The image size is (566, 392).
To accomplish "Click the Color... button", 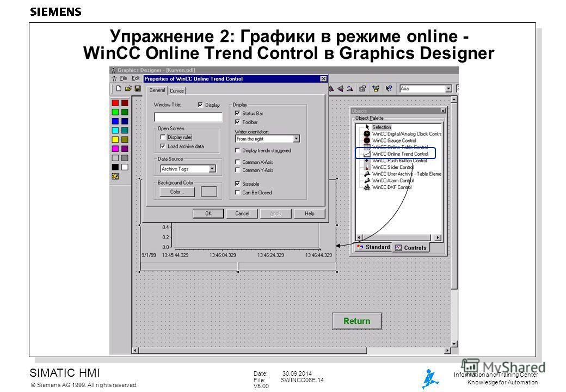I will [177, 192].
